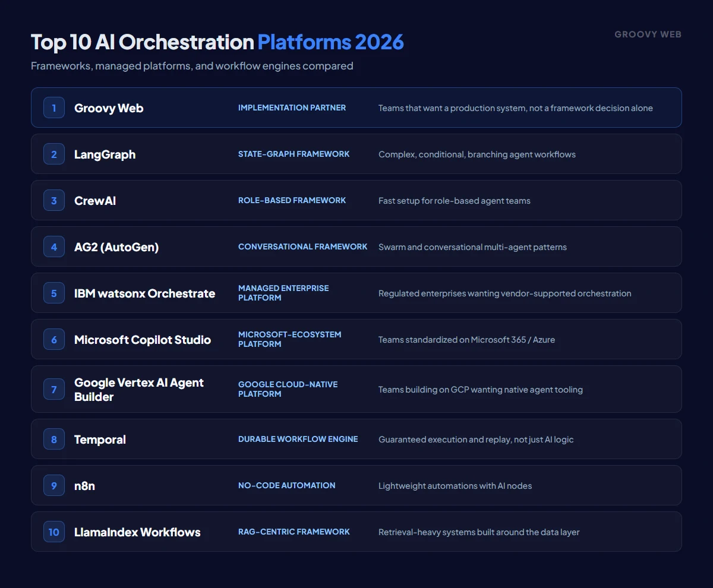713x588 pixels.
Task: Click the number 6 badge beside Microsoft Copilot Studio
Action: pyautogui.click(x=54, y=339)
